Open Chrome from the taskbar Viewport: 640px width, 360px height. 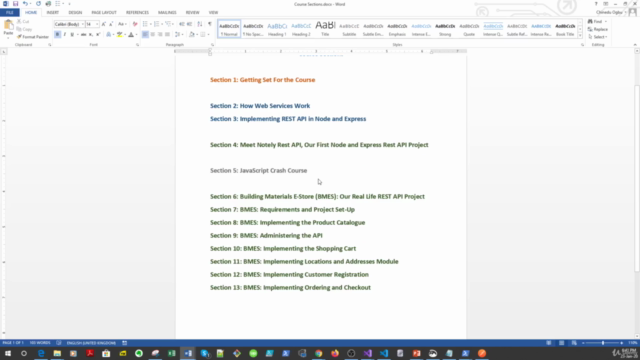coord(318,353)
